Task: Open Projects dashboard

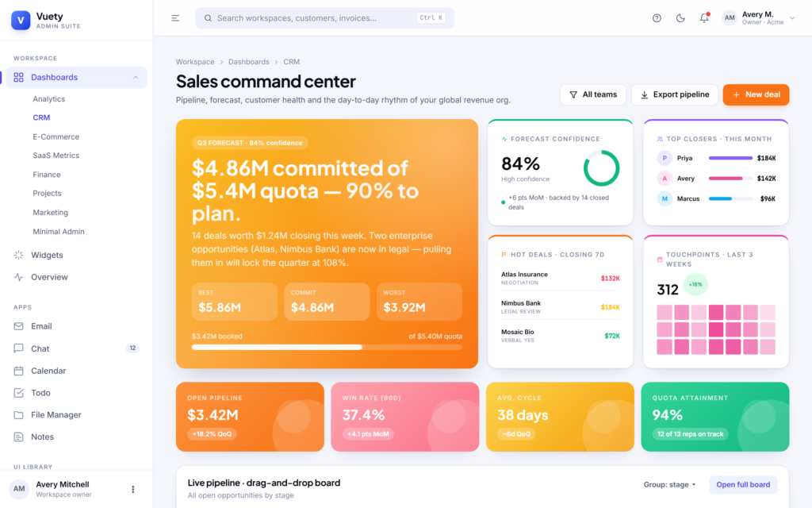Action: [x=47, y=194]
